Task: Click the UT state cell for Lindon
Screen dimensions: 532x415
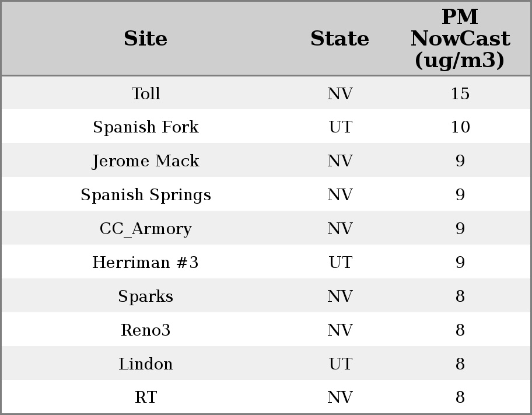Action: pos(340,364)
